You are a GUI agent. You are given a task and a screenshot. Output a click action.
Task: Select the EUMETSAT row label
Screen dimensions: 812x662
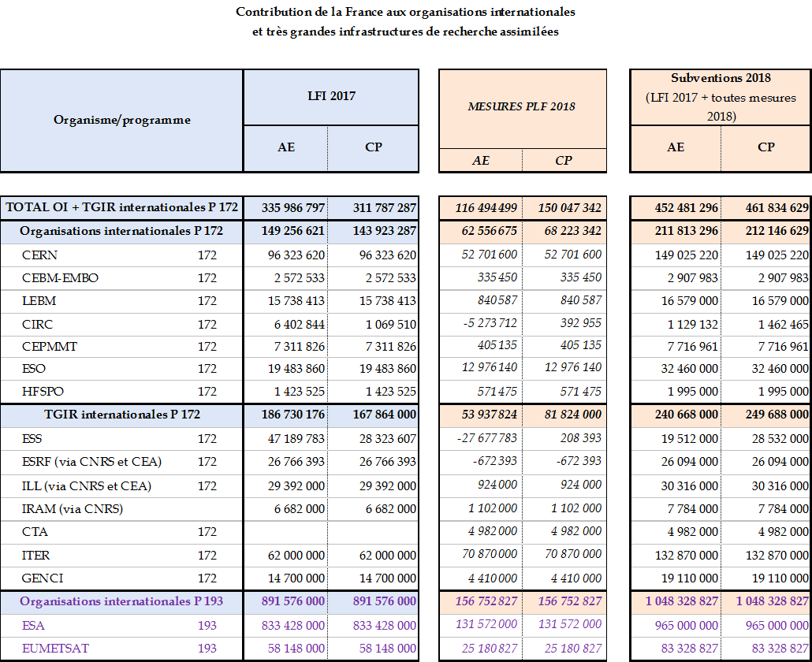[x=55, y=649]
